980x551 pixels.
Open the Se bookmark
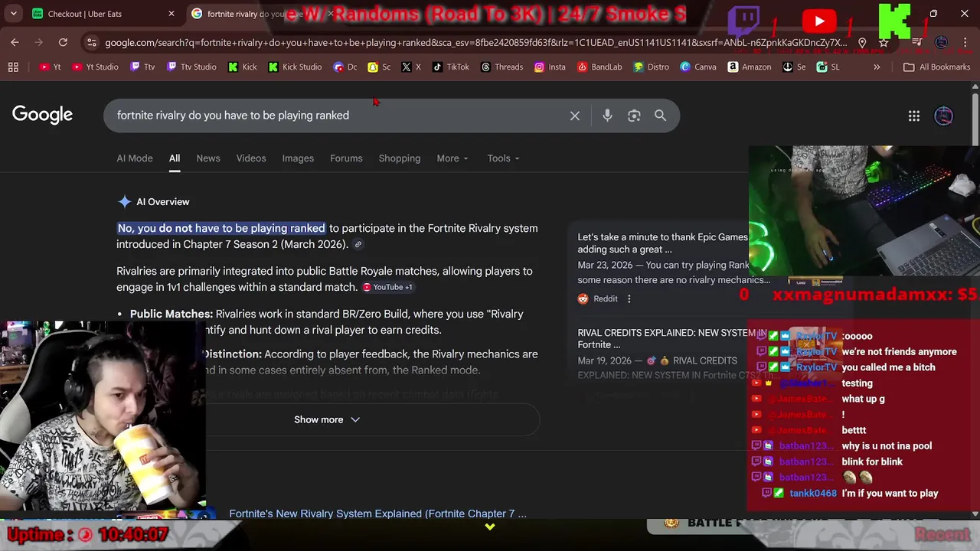point(794,67)
